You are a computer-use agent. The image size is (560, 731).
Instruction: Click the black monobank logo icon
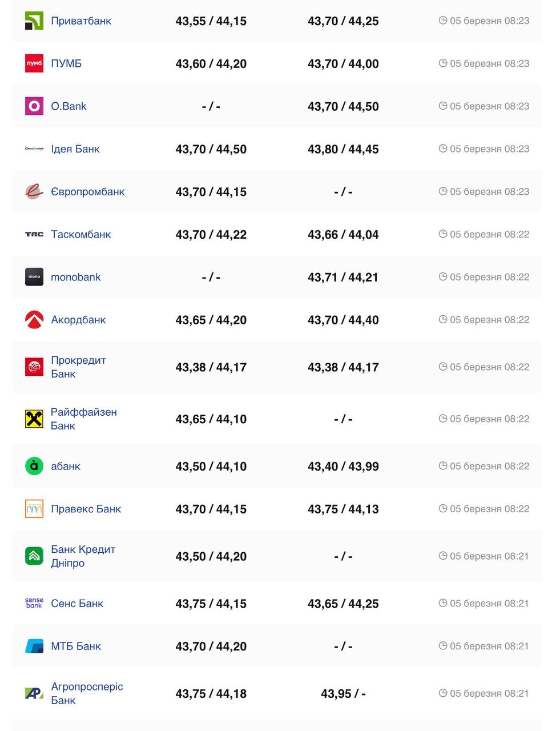(34, 277)
